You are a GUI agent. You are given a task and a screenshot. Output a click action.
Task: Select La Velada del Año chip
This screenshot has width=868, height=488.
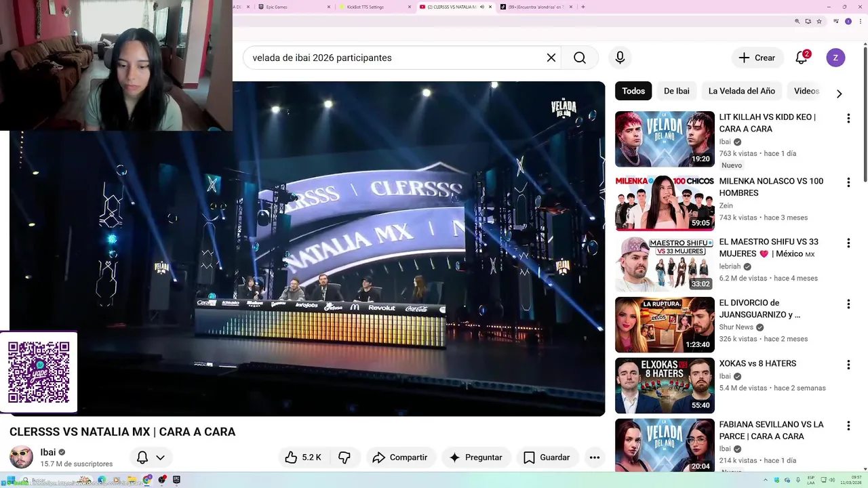coord(741,91)
